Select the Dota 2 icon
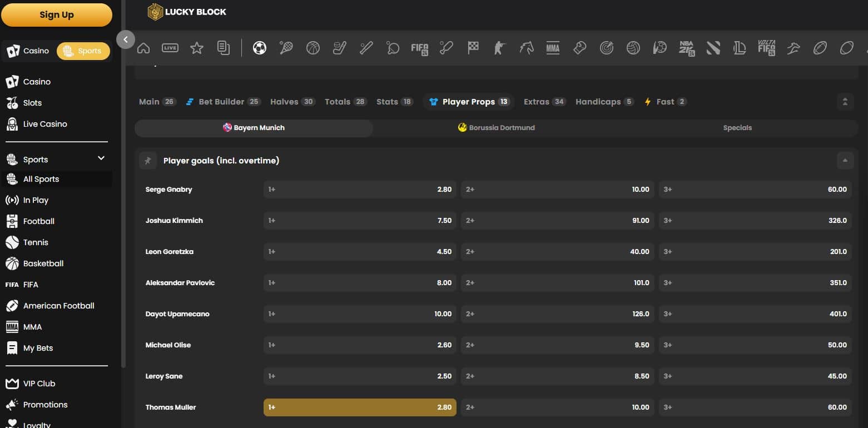Screen dimensions: 868x428 pos(713,48)
